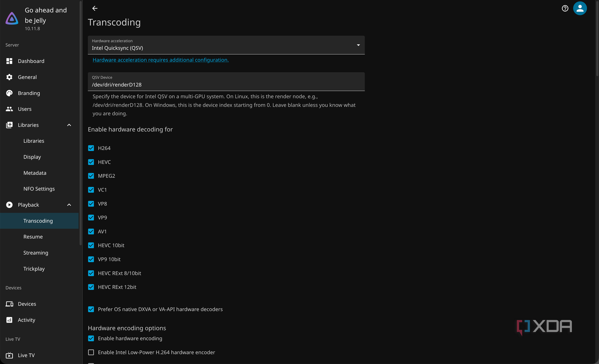This screenshot has height=364, width=599.
Task: Click the main page vertical scrollbar
Action: (x=597, y=39)
